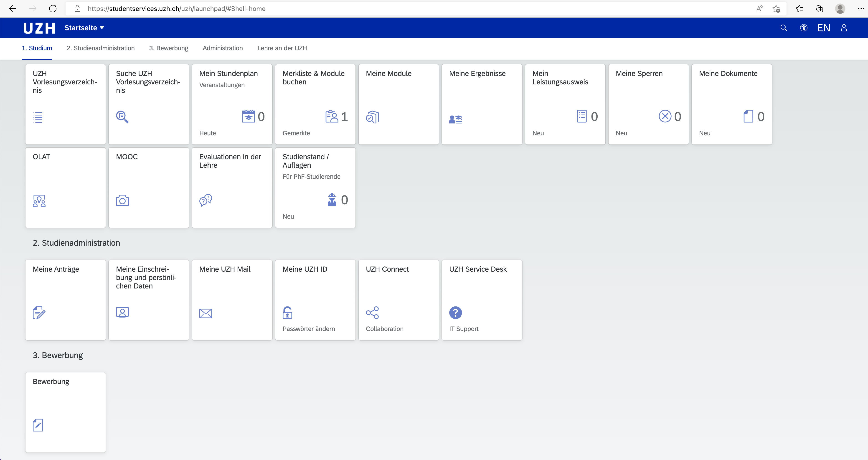
Task: Click the 'Meine Module' tile title
Action: (x=388, y=73)
